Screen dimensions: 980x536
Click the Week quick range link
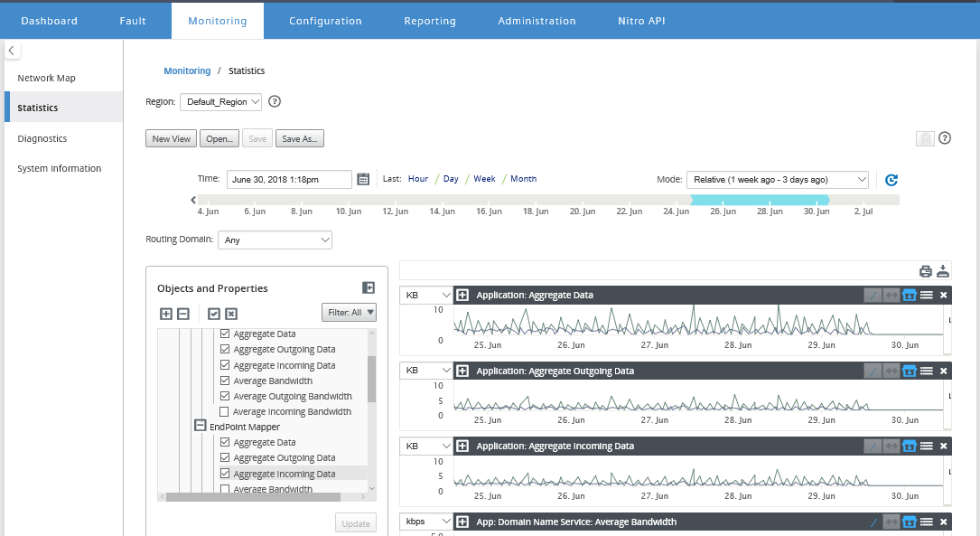tap(484, 179)
